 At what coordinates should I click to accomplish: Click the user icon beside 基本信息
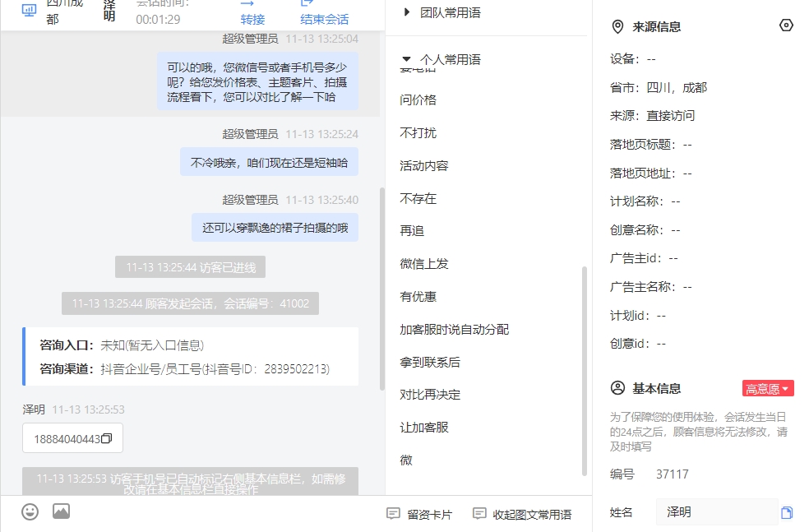tap(617, 388)
